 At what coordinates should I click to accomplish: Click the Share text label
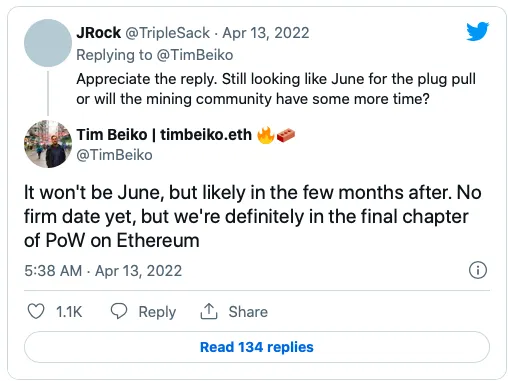(x=248, y=312)
